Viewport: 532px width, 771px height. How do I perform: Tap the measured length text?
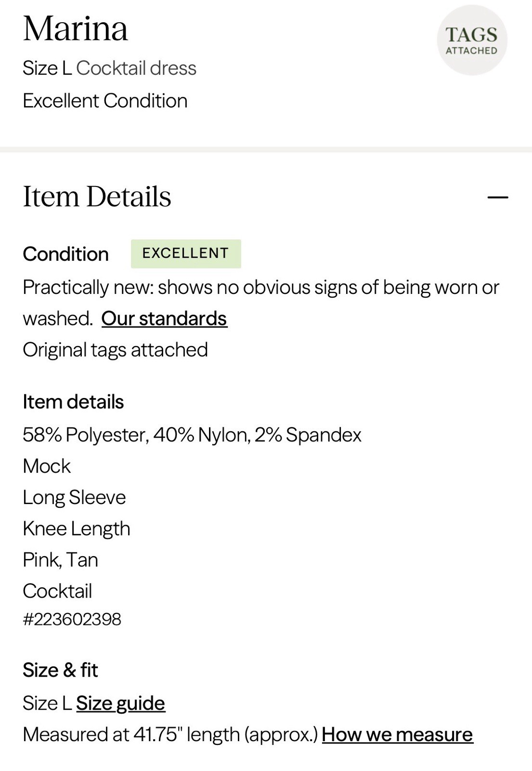170,735
